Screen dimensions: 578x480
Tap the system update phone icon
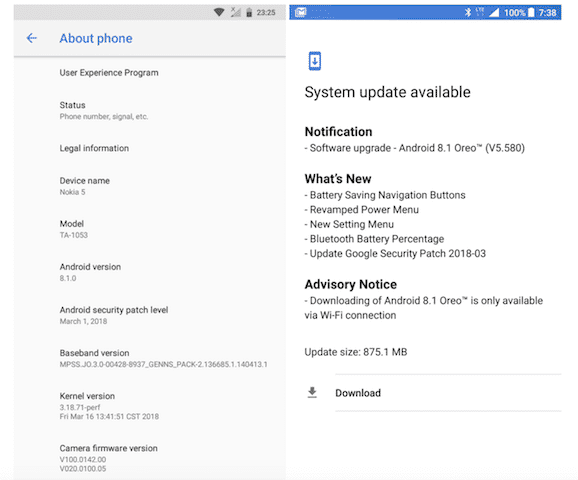pos(314,61)
